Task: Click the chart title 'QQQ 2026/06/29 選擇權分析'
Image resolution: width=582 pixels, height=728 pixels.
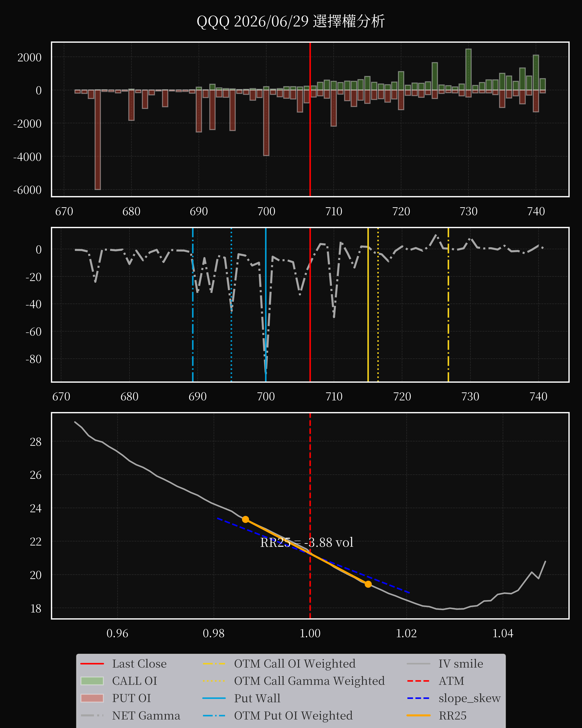Action: click(x=291, y=21)
